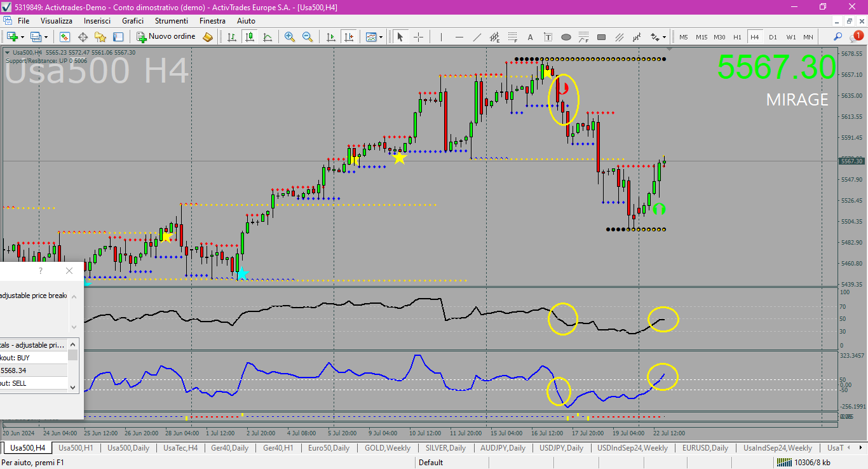Screen dimensions: 868x469
Task: Click the Default profile in status bar
Action: click(x=431, y=463)
